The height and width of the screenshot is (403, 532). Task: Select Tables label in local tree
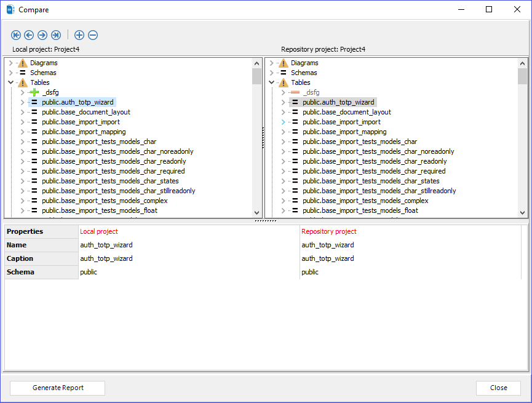pyautogui.click(x=40, y=82)
